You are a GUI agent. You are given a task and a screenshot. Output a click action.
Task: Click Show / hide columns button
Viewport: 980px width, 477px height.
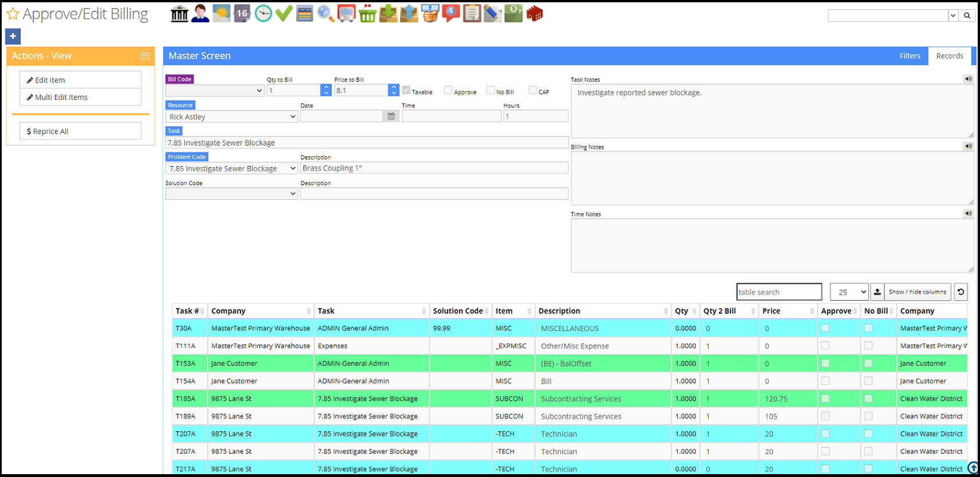tap(917, 292)
